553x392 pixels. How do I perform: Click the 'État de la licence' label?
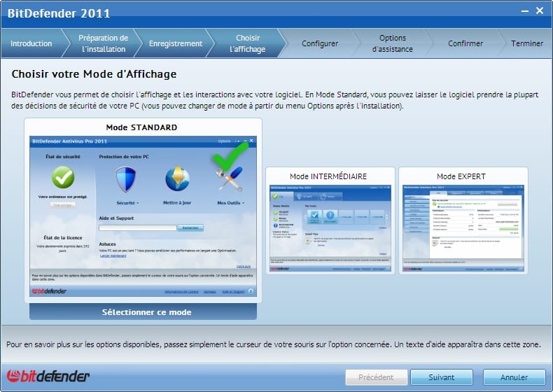coord(63,238)
